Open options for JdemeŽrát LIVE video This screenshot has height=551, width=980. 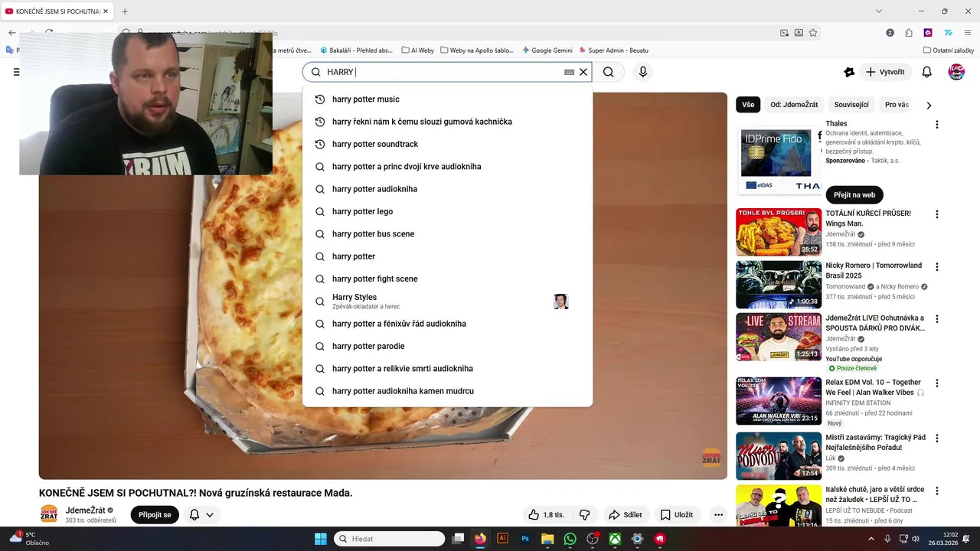[936, 319]
